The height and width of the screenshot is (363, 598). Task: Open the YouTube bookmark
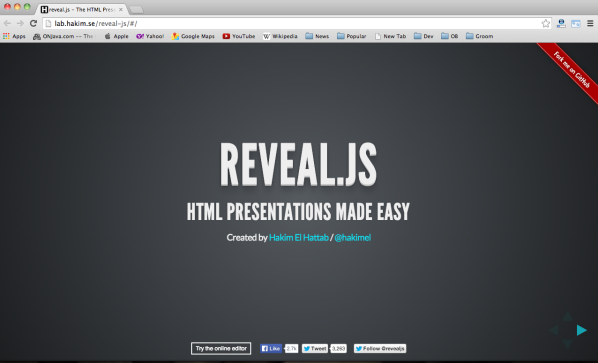click(239, 36)
